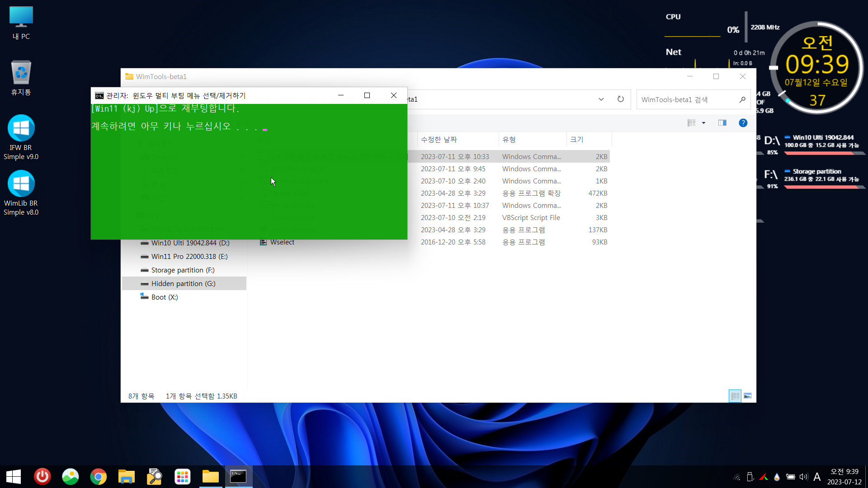Click inside the green command prompt window
Image resolution: width=868 pixels, height=488 pixels.
pos(249,172)
